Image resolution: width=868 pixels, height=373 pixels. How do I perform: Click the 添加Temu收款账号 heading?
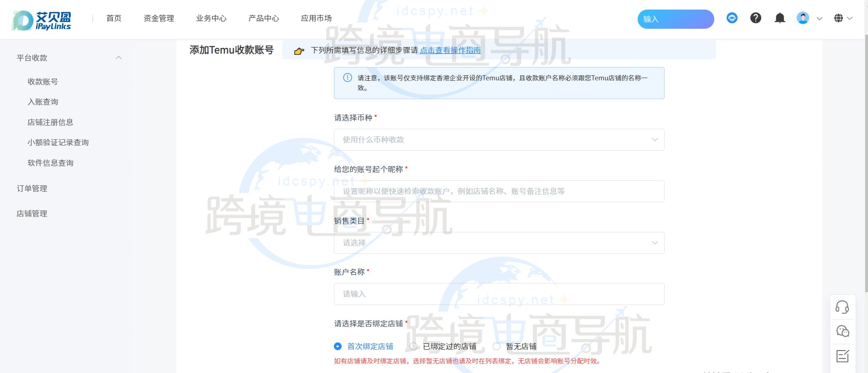coord(231,50)
